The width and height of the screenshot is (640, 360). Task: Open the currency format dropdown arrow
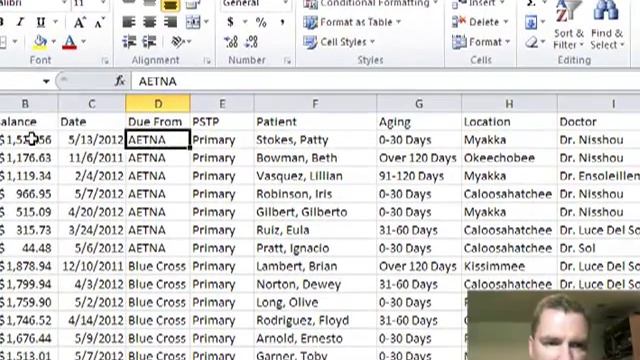click(245, 22)
